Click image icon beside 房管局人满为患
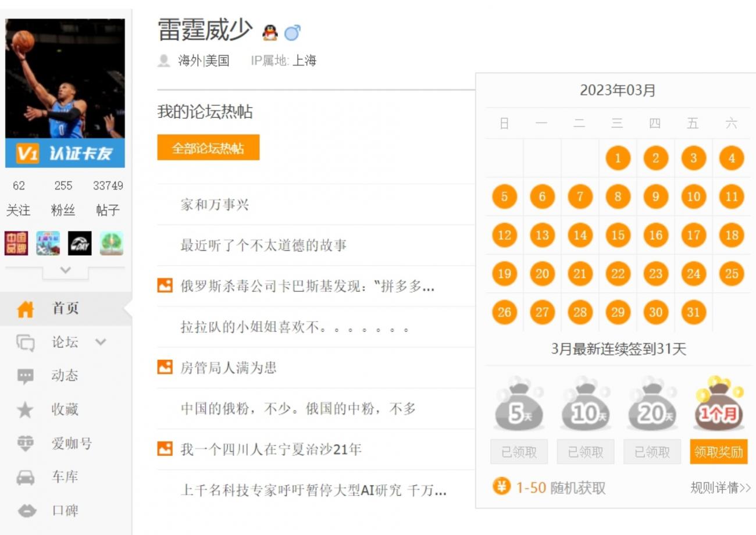The width and height of the screenshot is (756, 535). (x=165, y=367)
